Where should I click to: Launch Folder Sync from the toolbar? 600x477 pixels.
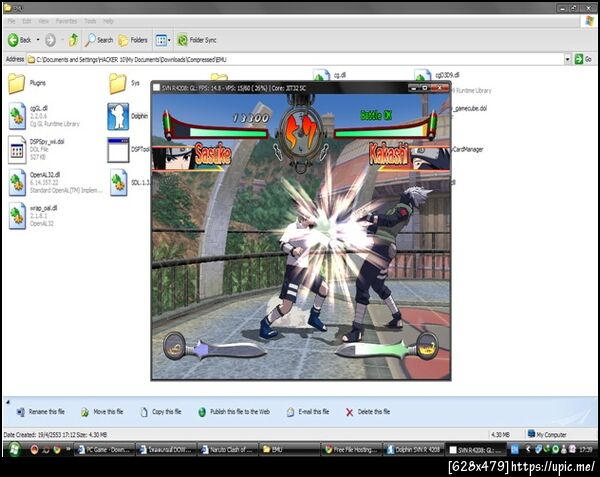click(197, 40)
